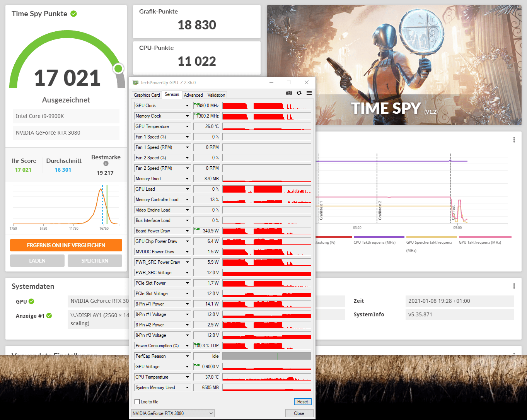Open the GPU-Z hamburger menu
This screenshot has width=527, height=420.
309,93
